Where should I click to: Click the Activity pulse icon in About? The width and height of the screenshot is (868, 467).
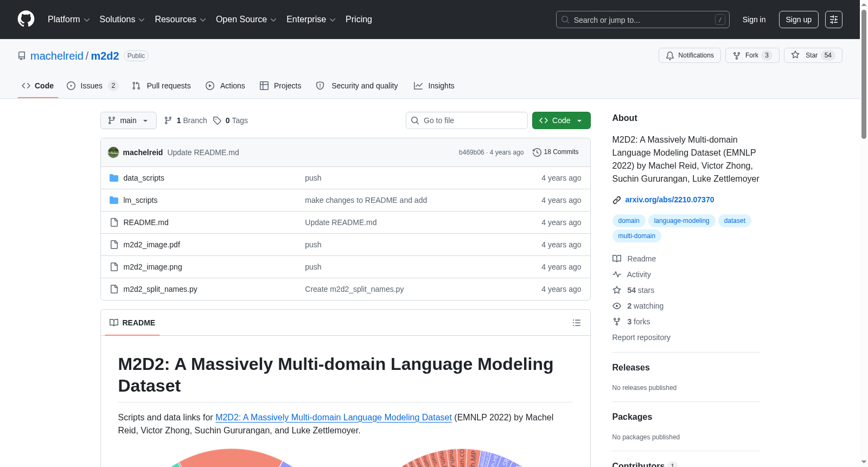[617, 274]
